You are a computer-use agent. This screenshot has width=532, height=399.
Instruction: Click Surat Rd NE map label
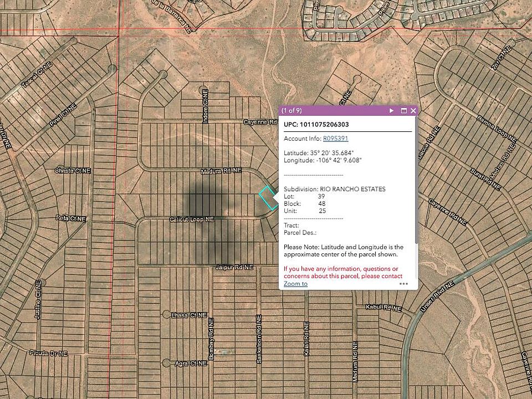485,179
